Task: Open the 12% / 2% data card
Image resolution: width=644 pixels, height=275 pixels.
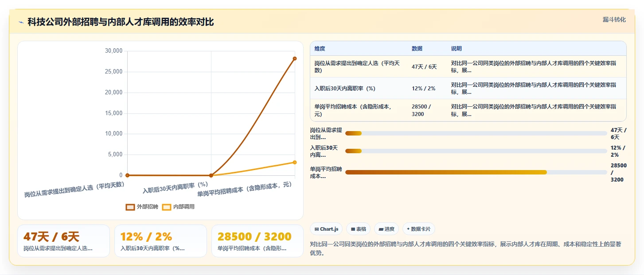Action: (160, 241)
